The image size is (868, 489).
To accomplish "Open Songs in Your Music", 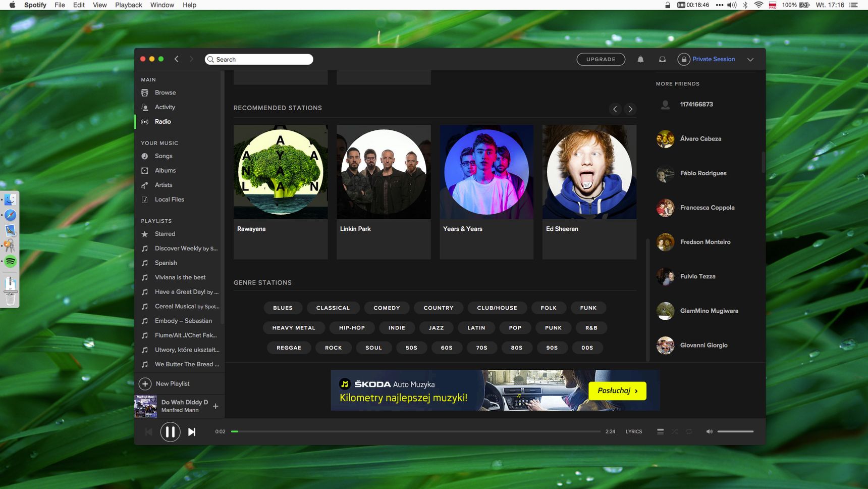I will tap(164, 156).
